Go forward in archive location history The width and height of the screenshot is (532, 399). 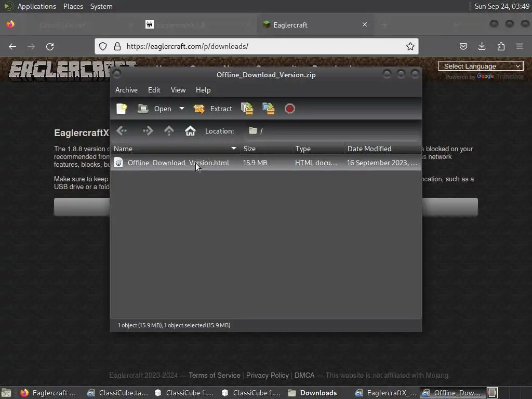pyautogui.click(x=148, y=130)
